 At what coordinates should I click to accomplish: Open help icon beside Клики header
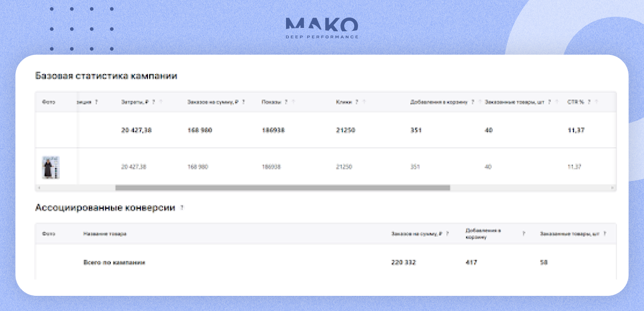point(357,102)
